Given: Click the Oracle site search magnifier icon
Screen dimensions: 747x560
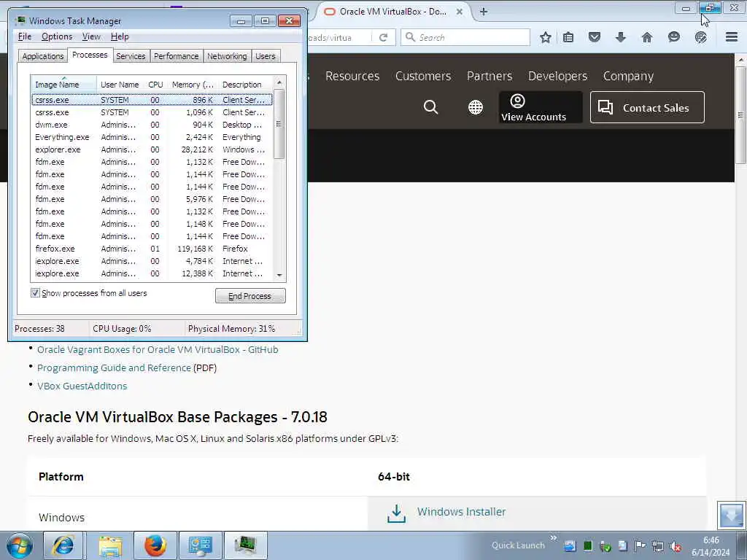Looking at the screenshot, I should pyautogui.click(x=430, y=107).
